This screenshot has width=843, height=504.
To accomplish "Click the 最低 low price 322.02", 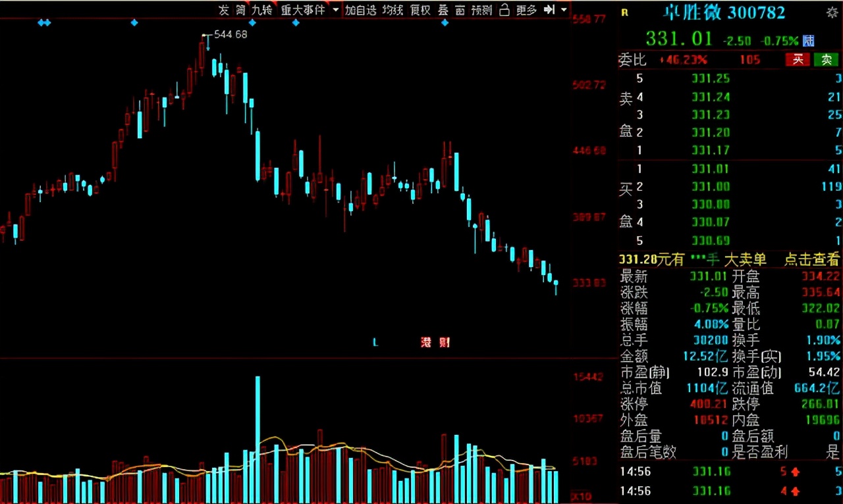I will [x=821, y=309].
